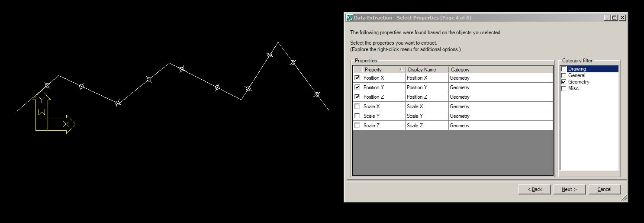
Task: Uncheck the Position Z property checkbox
Action: [x=357, y=97]
